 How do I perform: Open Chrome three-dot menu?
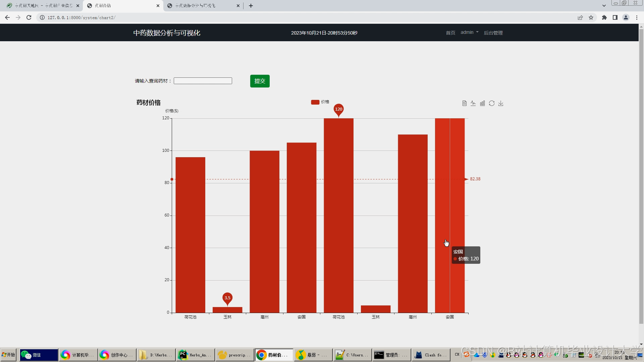(x=637, y=17)
